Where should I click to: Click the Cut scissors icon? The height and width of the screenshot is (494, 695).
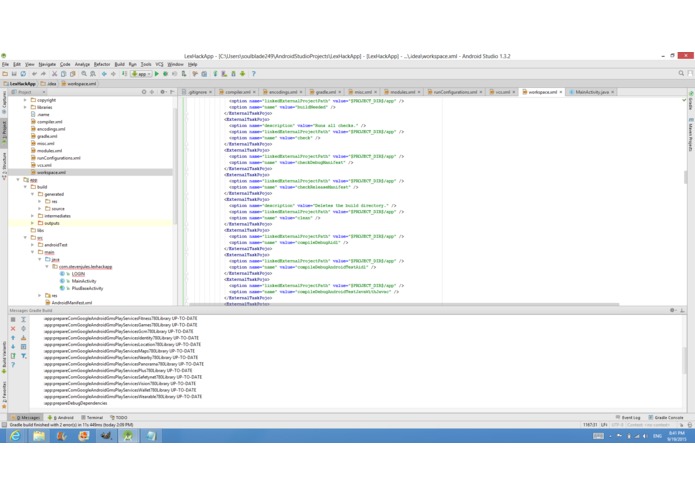55,74
